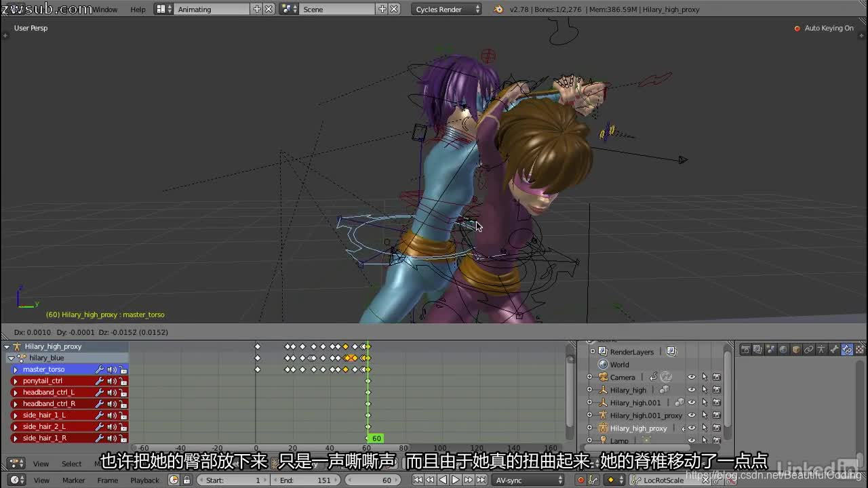Open the timeline Frame menu

click(108, 480)
